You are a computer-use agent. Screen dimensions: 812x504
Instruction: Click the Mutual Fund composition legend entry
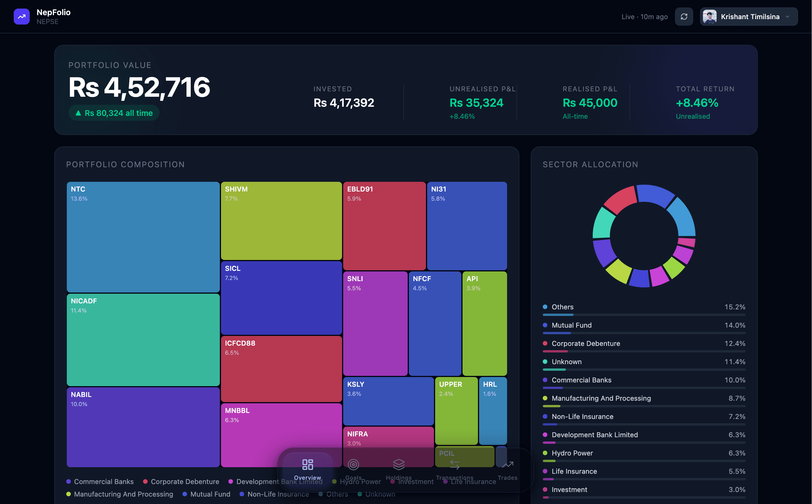click(206, 494)
